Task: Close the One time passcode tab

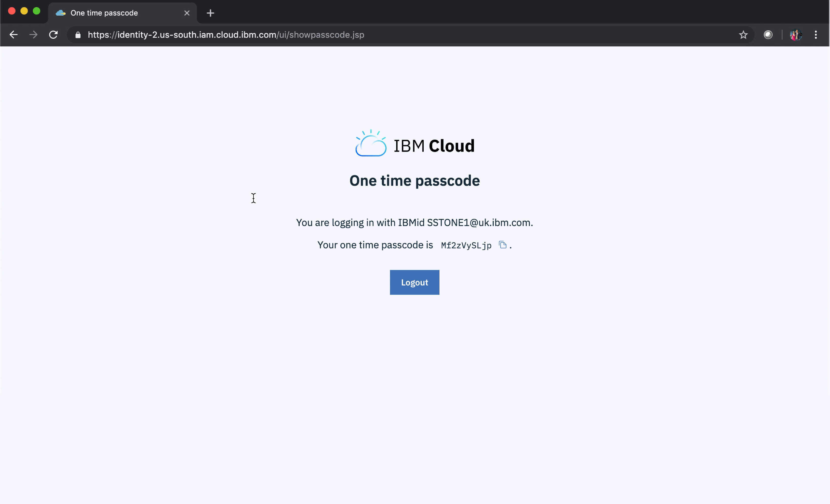Action: pos(187,13)
